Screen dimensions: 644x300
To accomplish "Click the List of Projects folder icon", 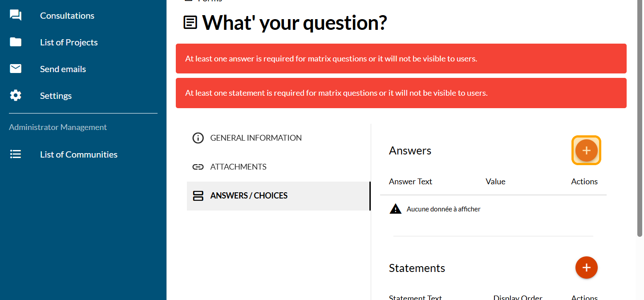I will (x=16, y=42).
